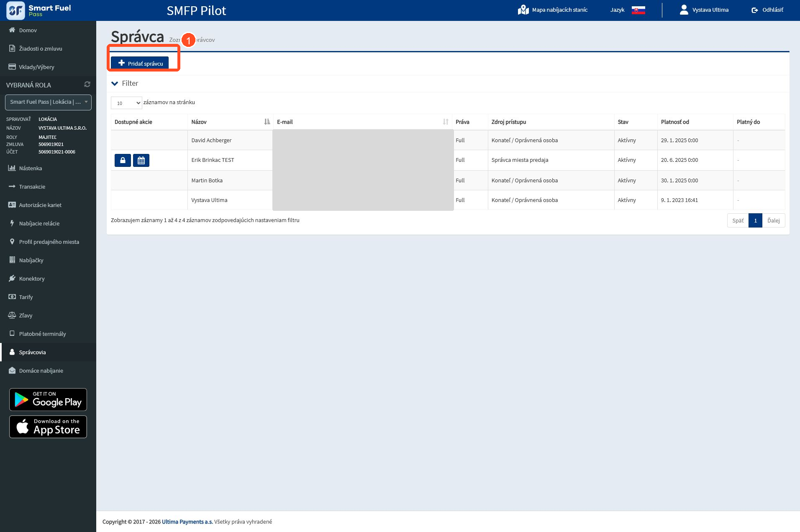Click the Transakcie arrow icon
Viewport: 800px width, 532px height.
point(12,187)
